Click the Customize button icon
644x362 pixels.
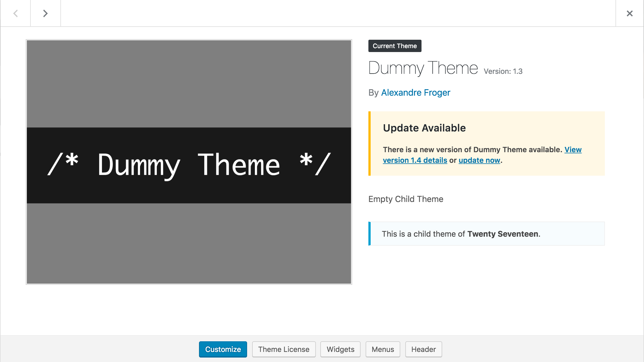click(x=223, y=349)
